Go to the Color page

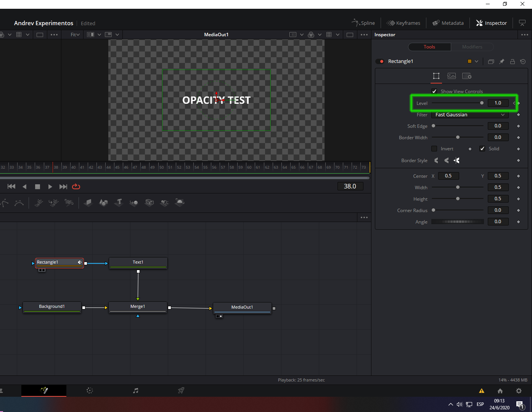90,391
